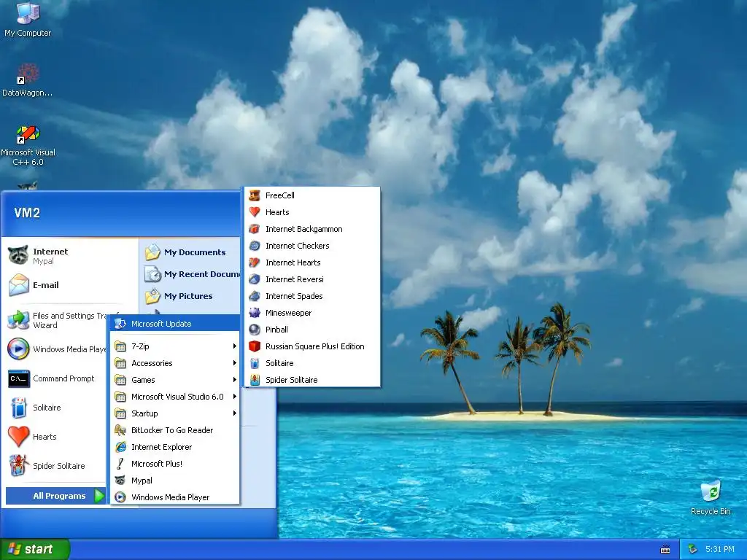Click the All Programs button

[55, 496]
